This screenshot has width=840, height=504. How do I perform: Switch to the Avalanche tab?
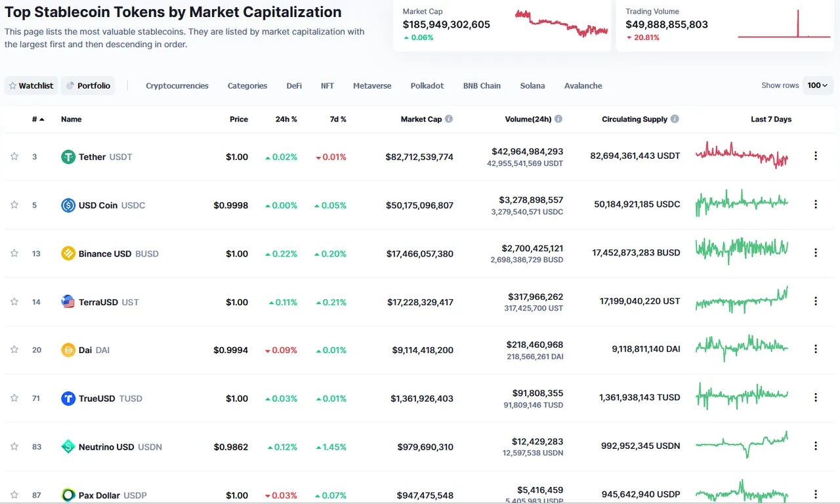(583, 85)
